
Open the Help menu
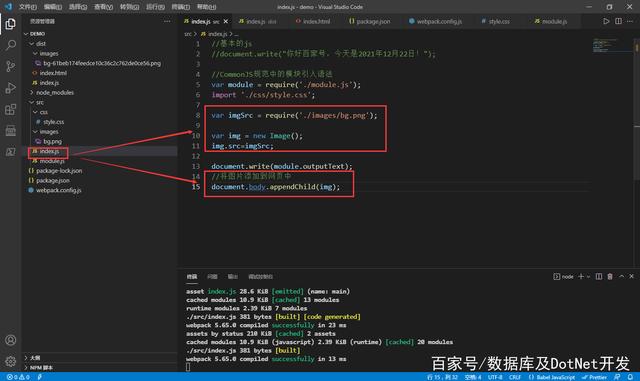207,7
